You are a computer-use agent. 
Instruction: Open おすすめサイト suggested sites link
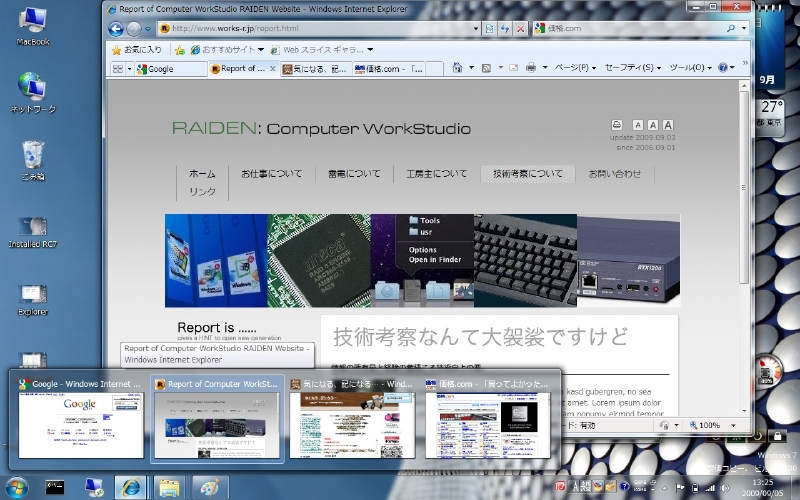(228, 50)
